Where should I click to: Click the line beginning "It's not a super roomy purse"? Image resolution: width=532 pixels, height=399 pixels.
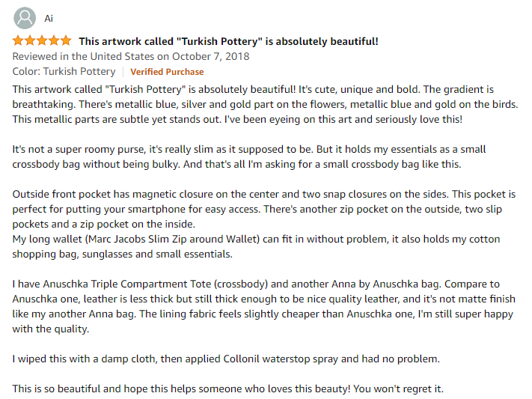[x=249, y=150]
